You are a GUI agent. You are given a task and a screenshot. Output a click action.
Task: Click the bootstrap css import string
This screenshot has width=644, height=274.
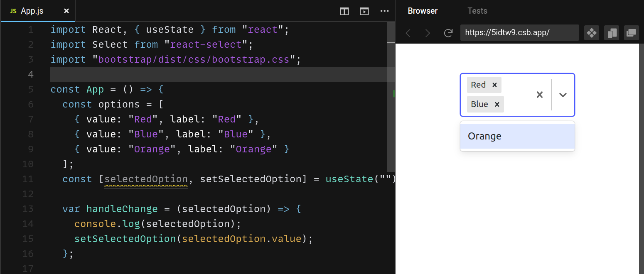point(194,59)
